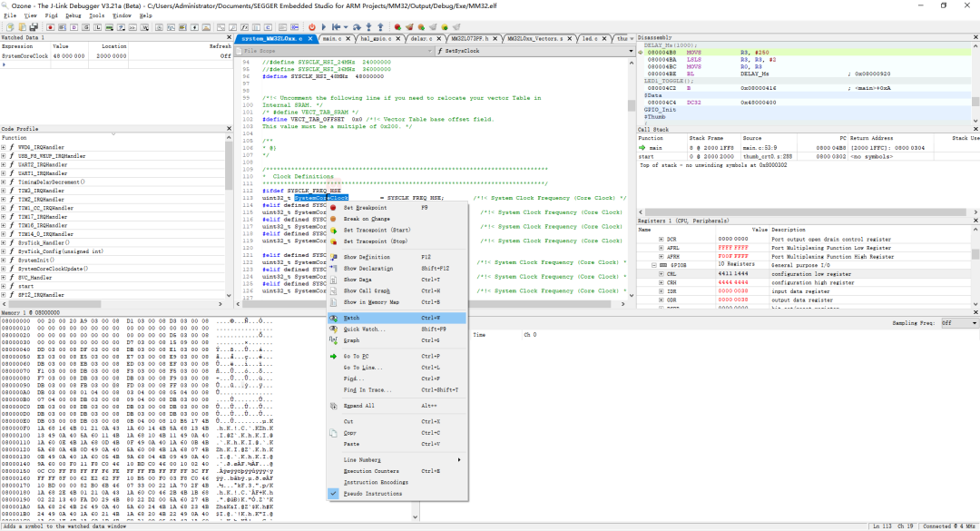
Task: Close the Watched Data 1 panel
Action: (x=229, y=37)
